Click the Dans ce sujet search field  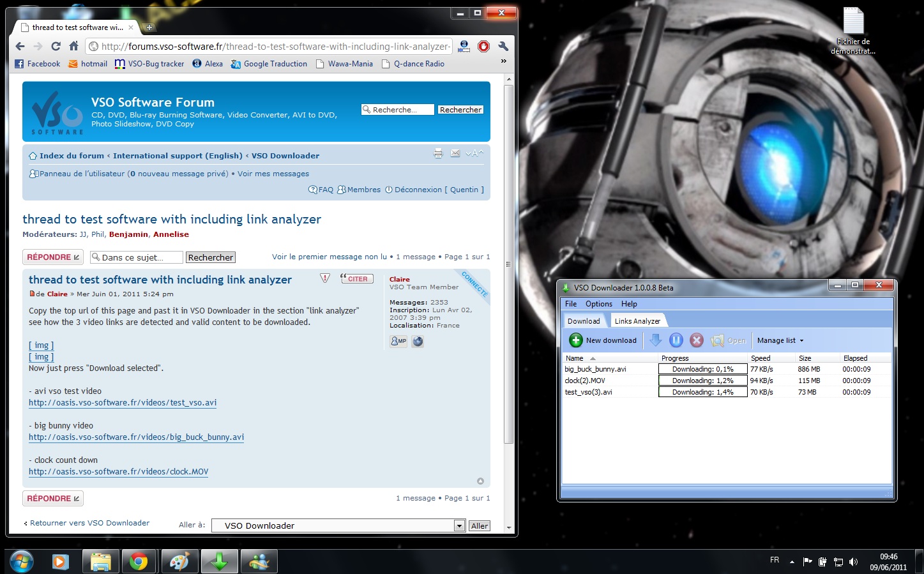coord(137,257)
